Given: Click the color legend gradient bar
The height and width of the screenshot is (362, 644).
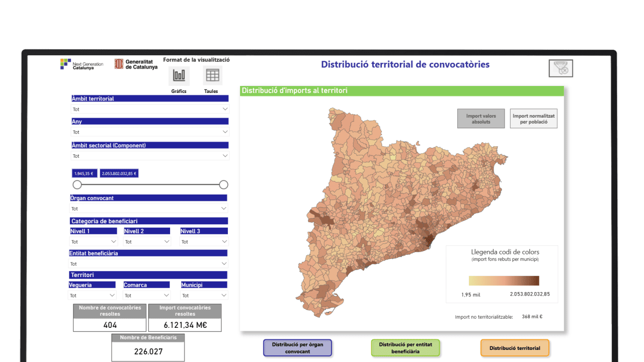Looking at the screenshot, I should (504, 281).
